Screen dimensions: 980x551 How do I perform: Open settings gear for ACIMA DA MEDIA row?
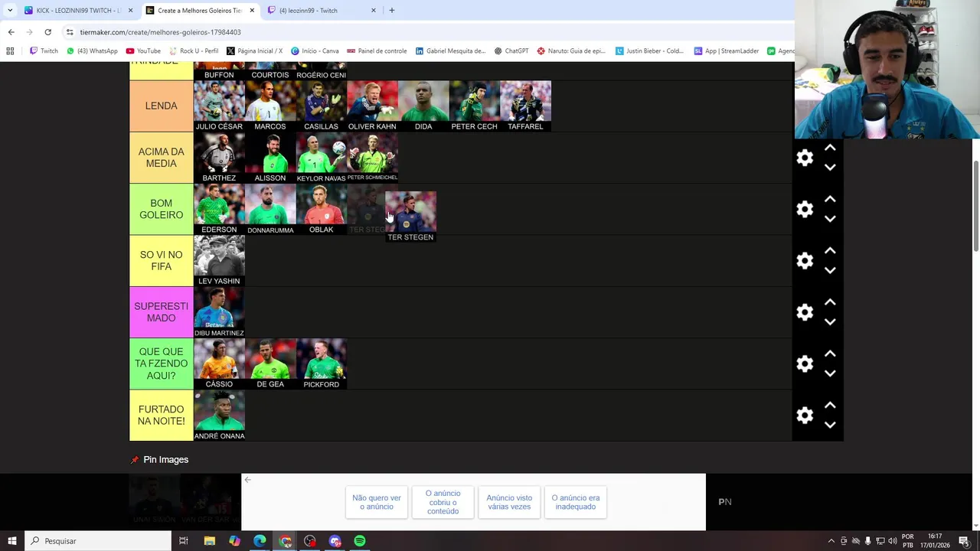[x=805, y=158]
